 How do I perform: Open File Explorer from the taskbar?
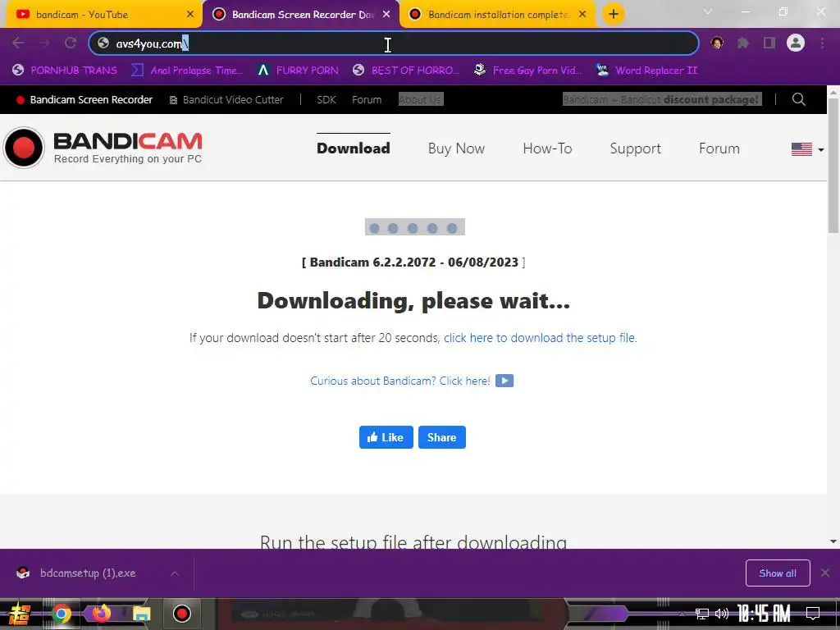[141, 614]
